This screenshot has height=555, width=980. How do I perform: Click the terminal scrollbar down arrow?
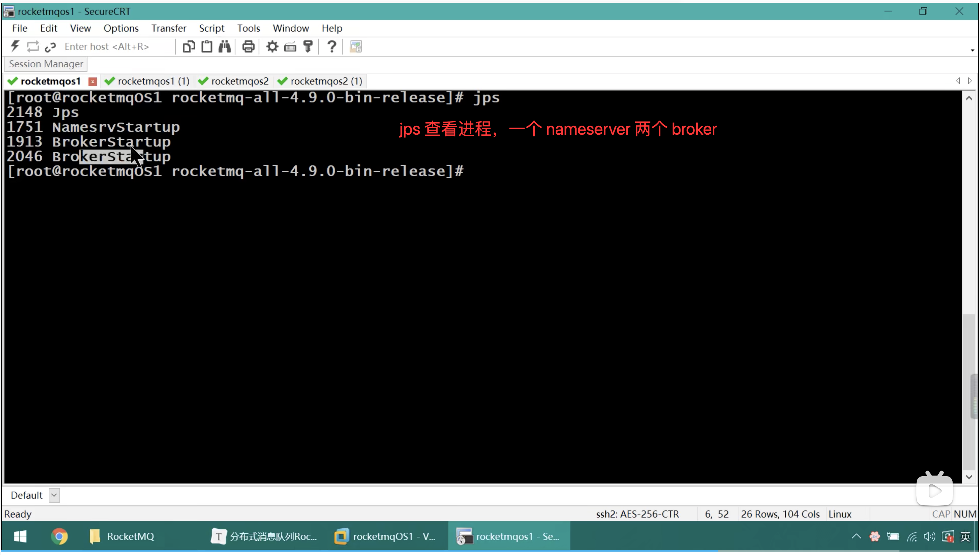pyautogui.click(x=969, y=477)
